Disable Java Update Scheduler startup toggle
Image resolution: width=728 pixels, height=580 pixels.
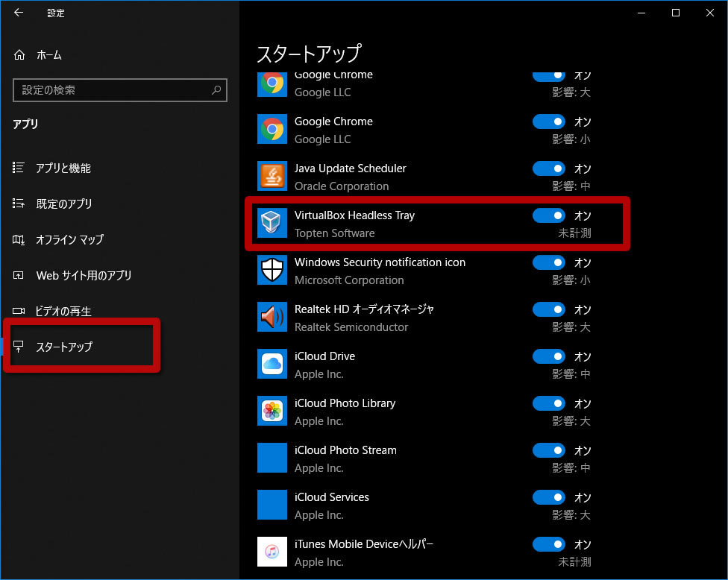coord(548,168)
